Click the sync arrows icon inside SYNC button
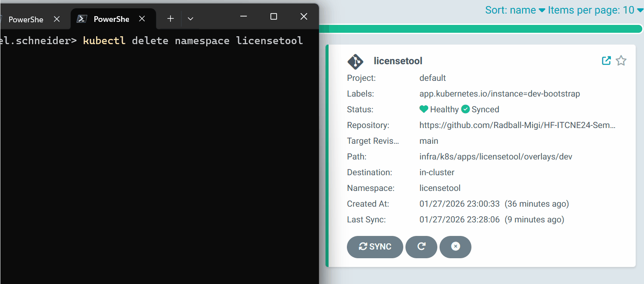Screen dimensions: 644x284 point(363,247)
